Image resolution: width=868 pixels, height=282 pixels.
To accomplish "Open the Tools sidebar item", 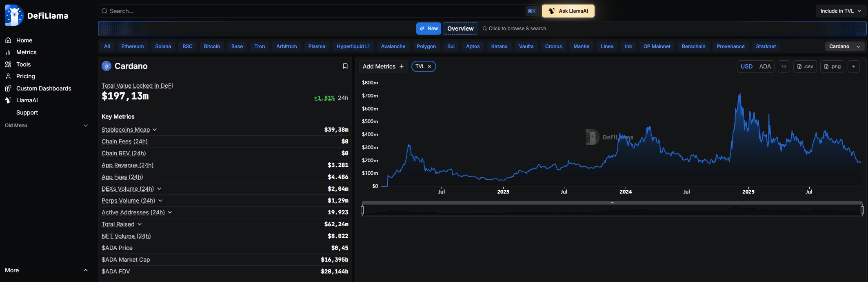I will [x=23, y=64].
